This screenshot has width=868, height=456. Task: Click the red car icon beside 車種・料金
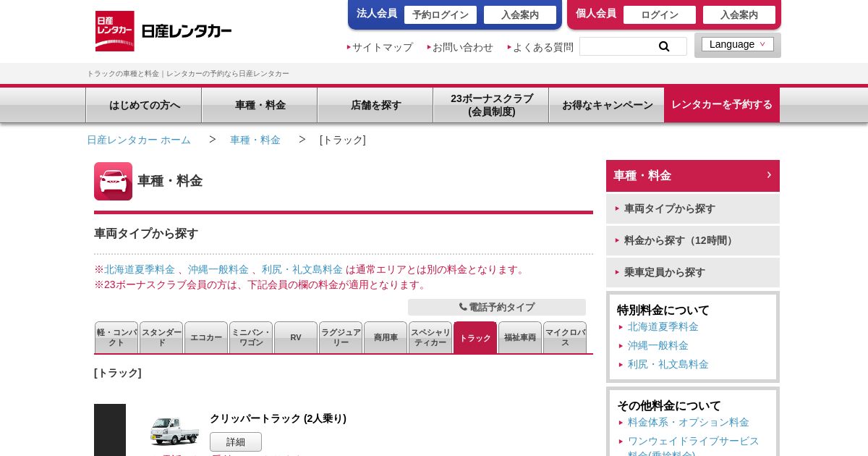113,181
